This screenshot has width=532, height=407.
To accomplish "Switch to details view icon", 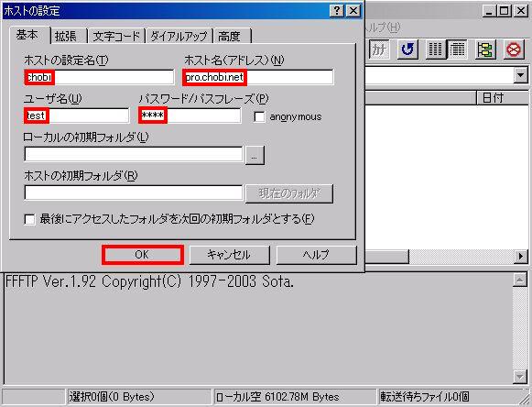I will click(x=457, y=49).
